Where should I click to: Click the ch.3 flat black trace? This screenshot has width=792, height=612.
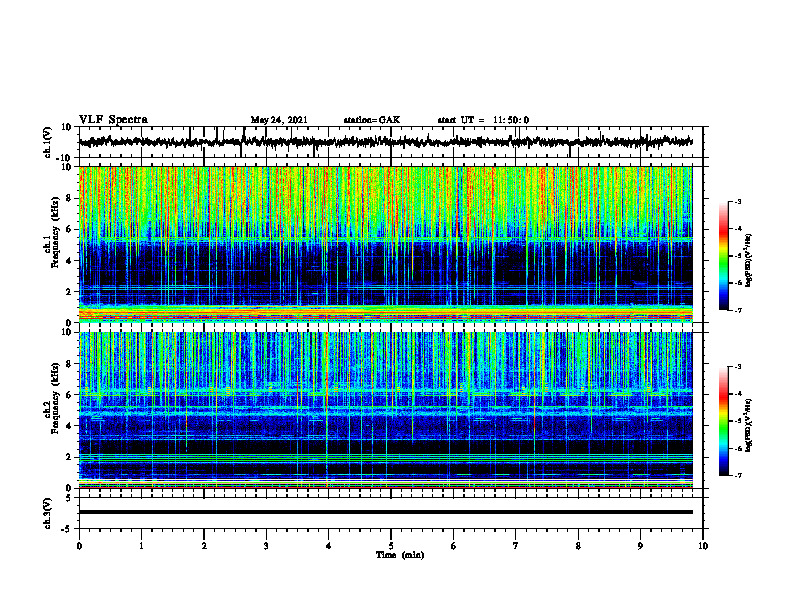pos(385,512)
